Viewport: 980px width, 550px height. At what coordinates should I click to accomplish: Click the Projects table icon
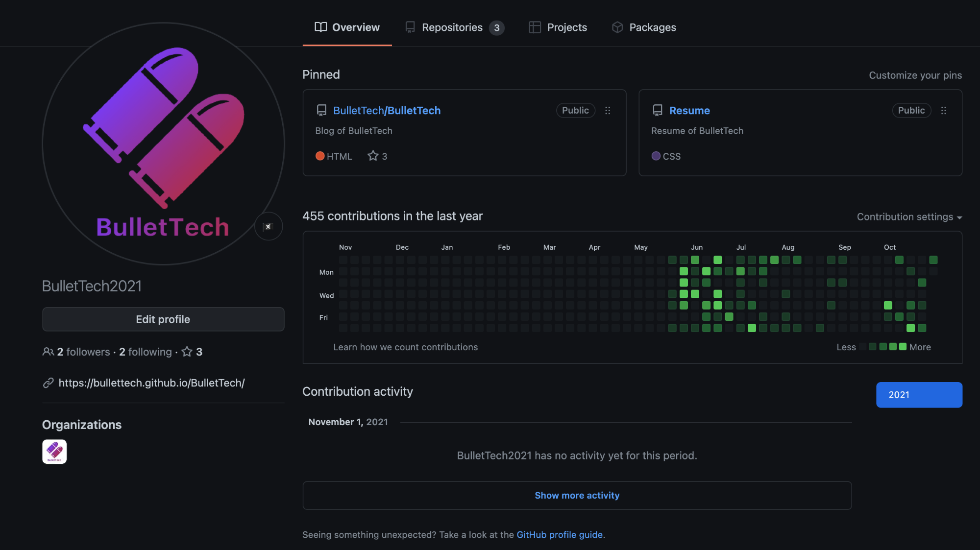[x=535, y=27]
